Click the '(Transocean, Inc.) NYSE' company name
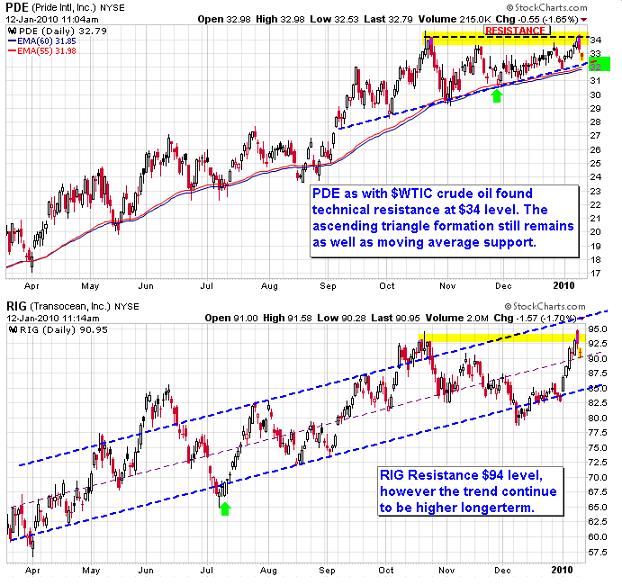Image resolution: width=622 pixels, height=585 pixels. tap(84, 307)
